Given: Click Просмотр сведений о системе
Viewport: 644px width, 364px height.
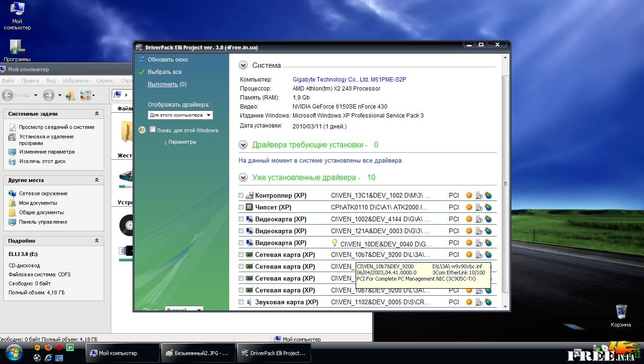Looking at the screenshot, I should [x=57, y=127].
